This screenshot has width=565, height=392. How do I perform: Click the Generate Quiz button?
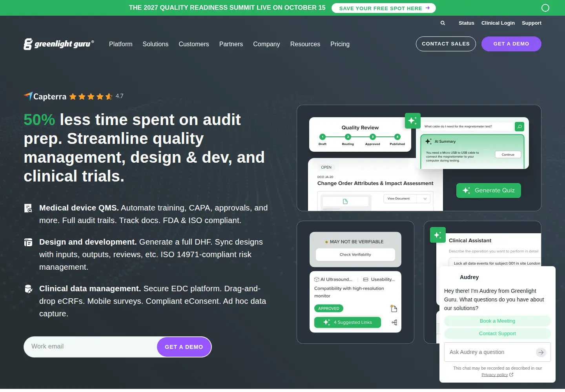(488, 191)
